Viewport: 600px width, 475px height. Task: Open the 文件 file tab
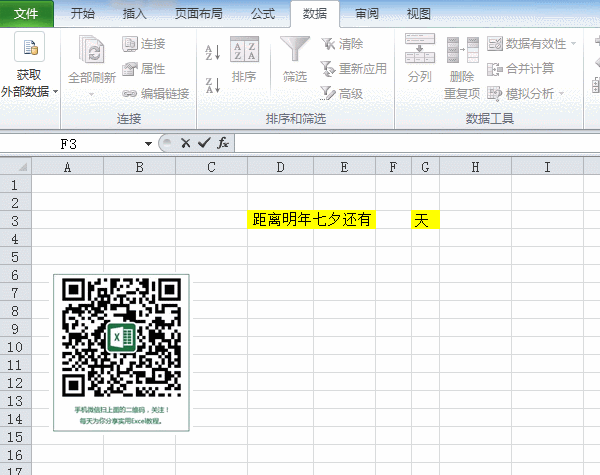pos(26,13)
